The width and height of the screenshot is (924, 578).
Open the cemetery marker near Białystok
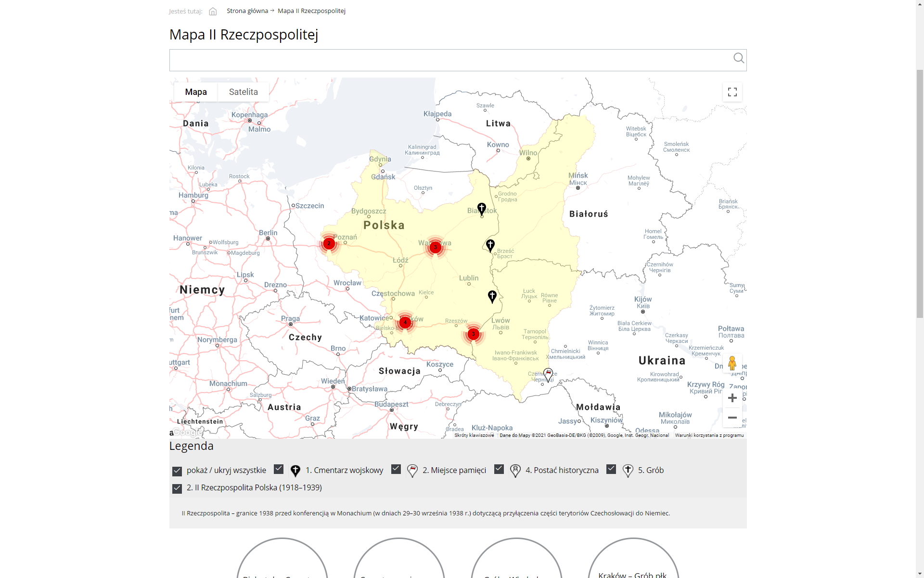[481, 209]
